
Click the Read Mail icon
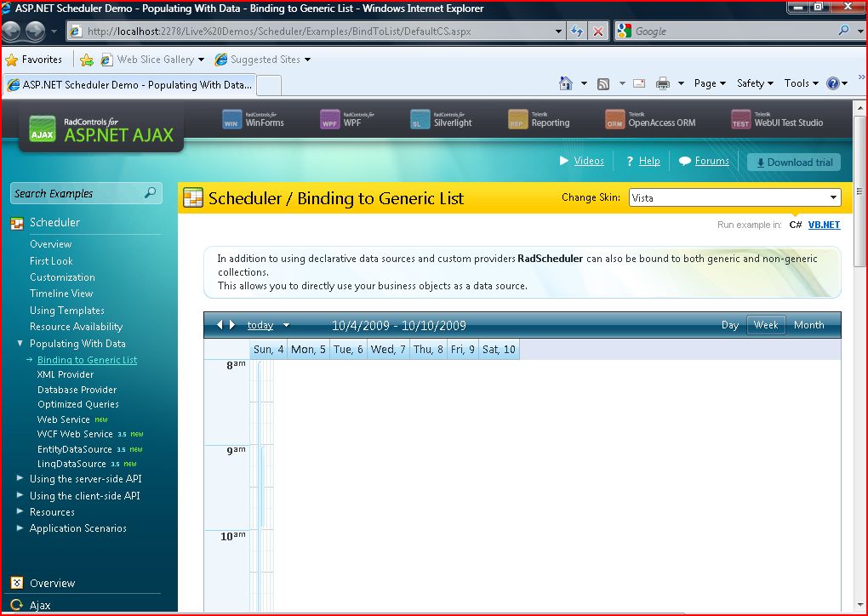click(x=639, y=83)
